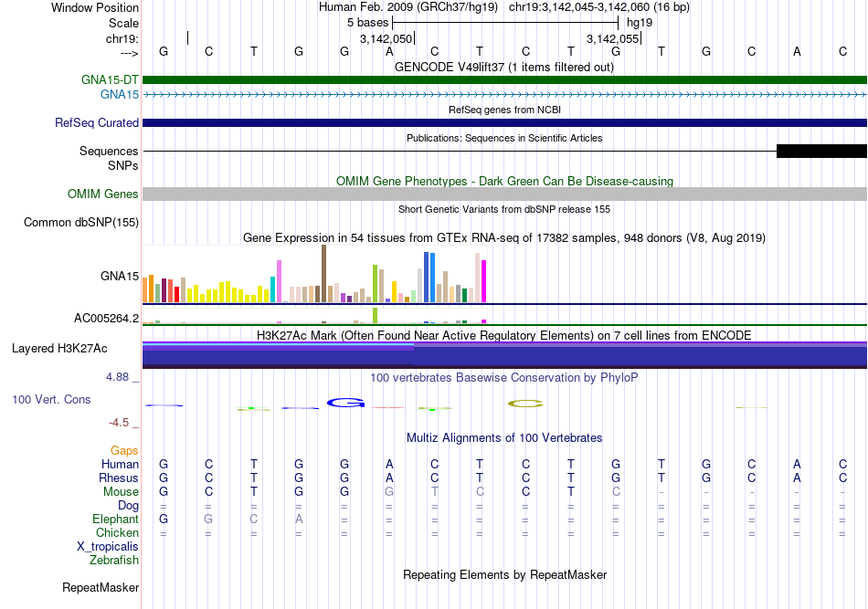868x609 pixels.
Task: Open the GTEx Gene Expression track title
Action: coord(504,237)
